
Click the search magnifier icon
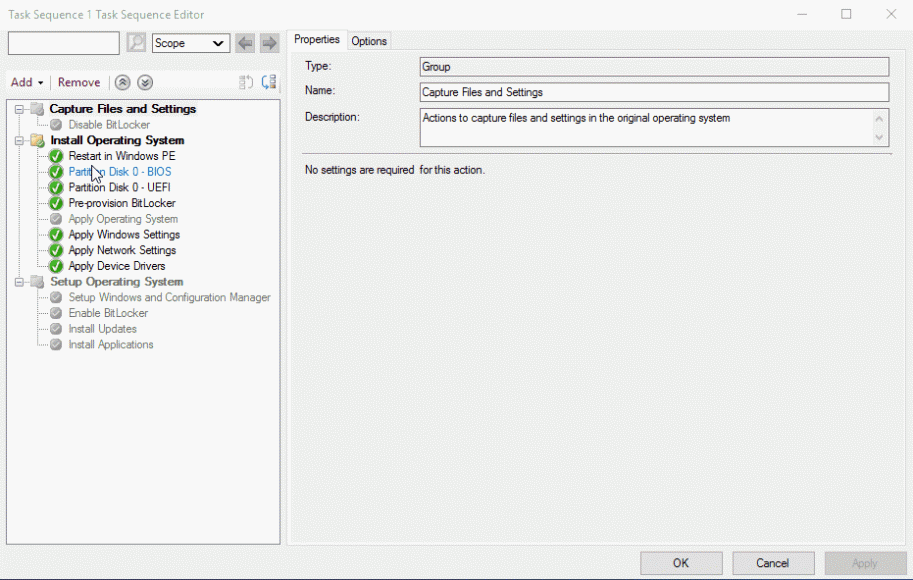(x=136, y=43)
